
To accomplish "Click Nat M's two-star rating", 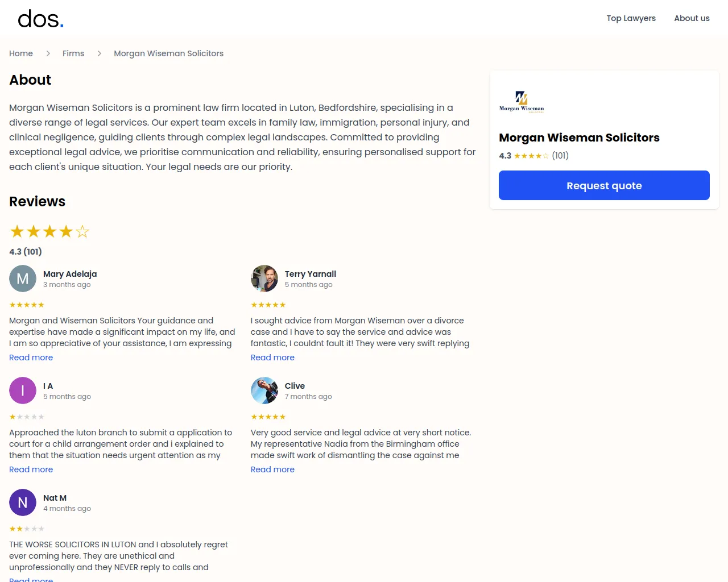I will pos(27,529).
